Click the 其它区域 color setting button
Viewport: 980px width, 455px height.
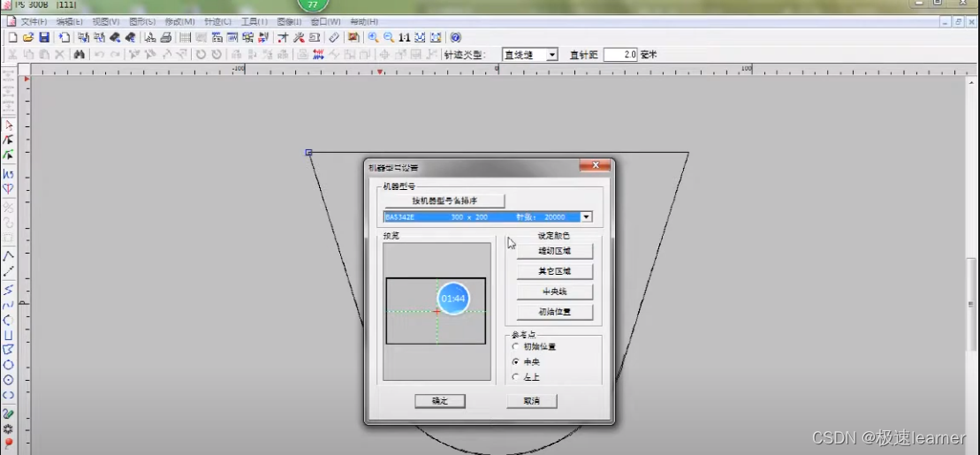tap(555, 271)
